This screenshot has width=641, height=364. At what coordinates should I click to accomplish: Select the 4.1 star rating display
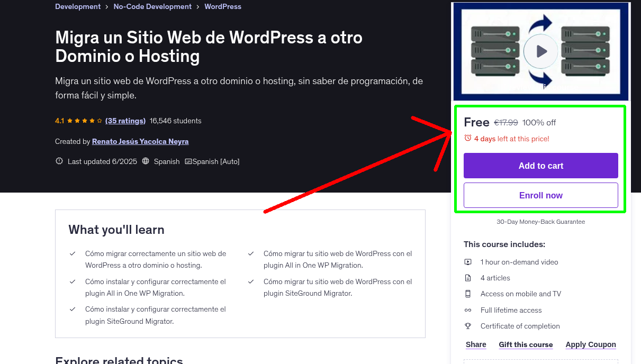78,121
